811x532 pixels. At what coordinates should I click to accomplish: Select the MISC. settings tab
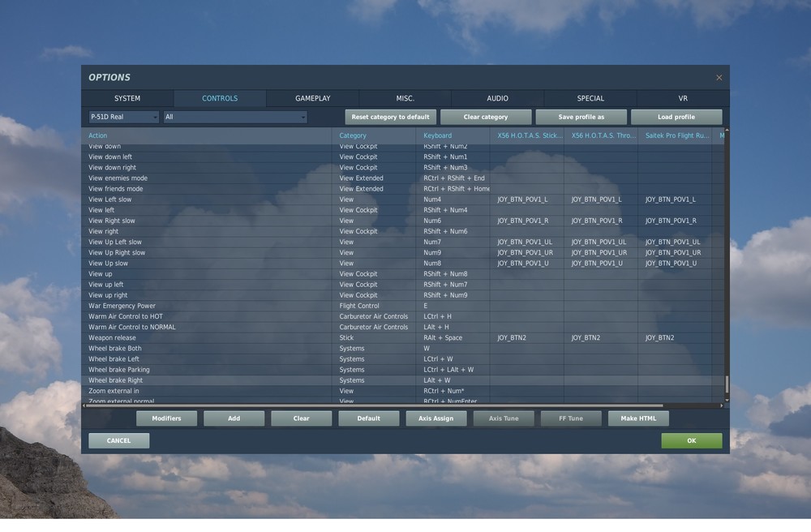405,97
